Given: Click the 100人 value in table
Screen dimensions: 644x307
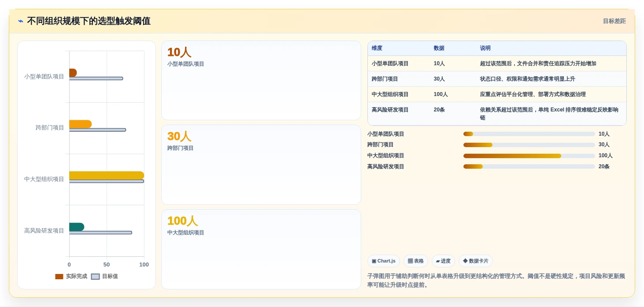Looking at the screenshot, I should [440, 94].
